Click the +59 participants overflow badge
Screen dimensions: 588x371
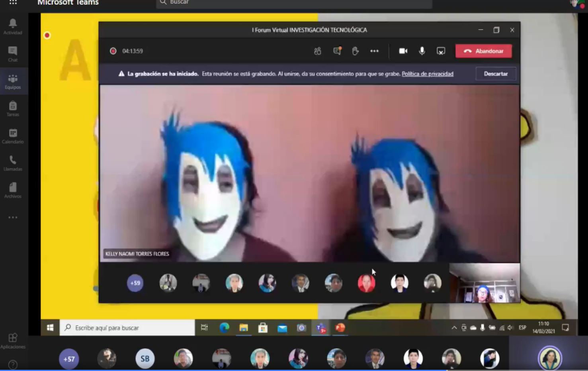click(135, 283)
